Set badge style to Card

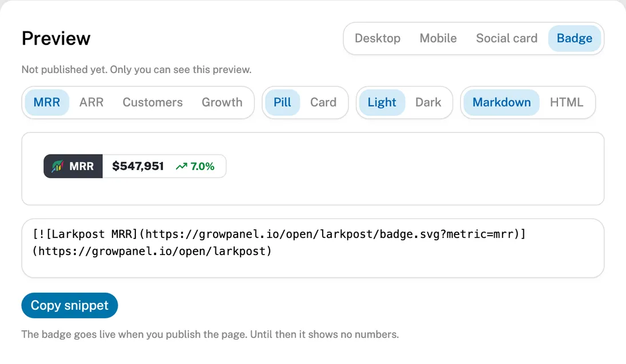pos(323,103)
